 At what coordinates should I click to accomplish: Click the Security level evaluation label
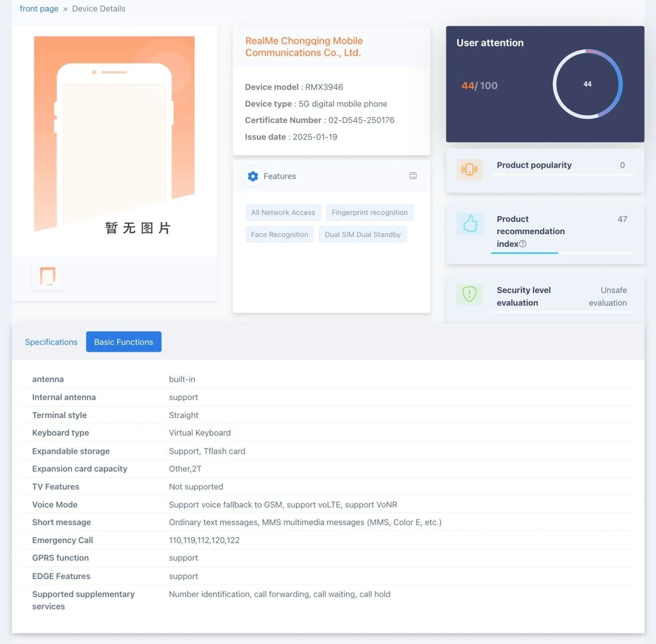pyautogui.click(x=524, y=296)
